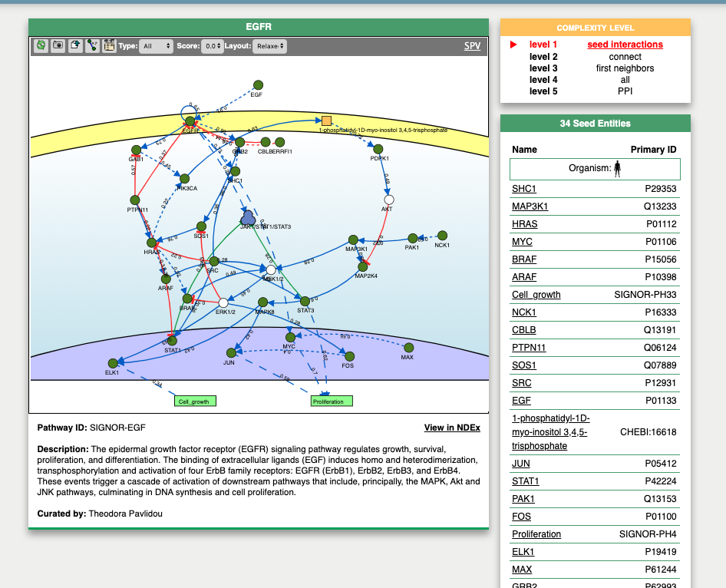Toggle the edge score display icon
This screenshot has width=726, height=588.
coord(93,45)
